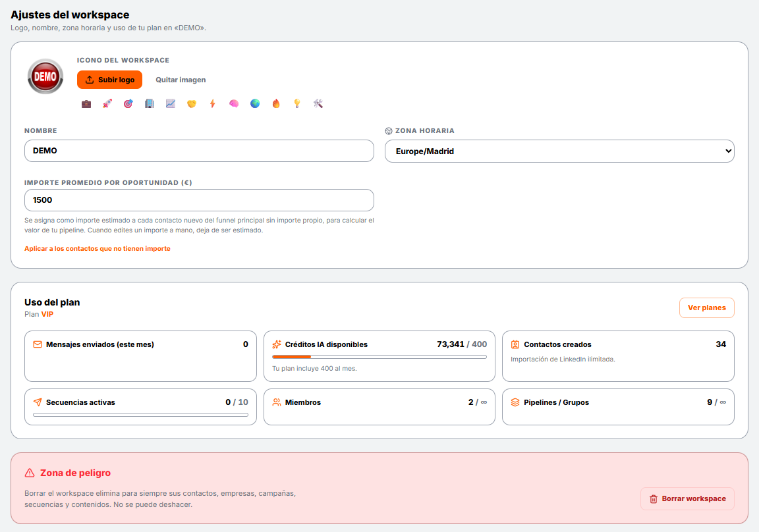Click the Secuencias activas progress bar
The image size is (759, 532).
coord(141,415)
